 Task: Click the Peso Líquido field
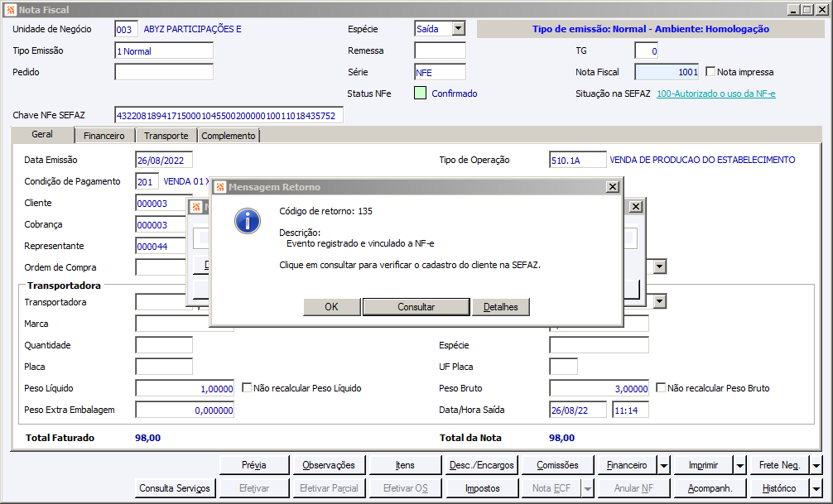coord(185,388)
